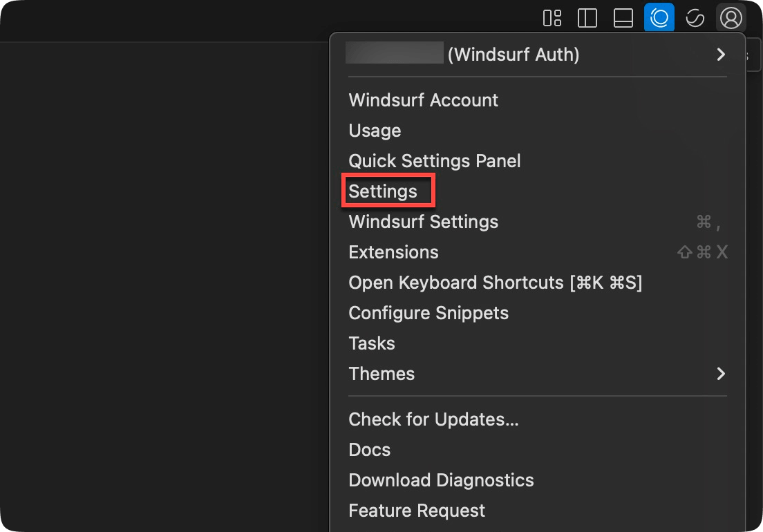This screenshot has width=763, height=532.
Task: Open the account profile icon
Action: 731,18
